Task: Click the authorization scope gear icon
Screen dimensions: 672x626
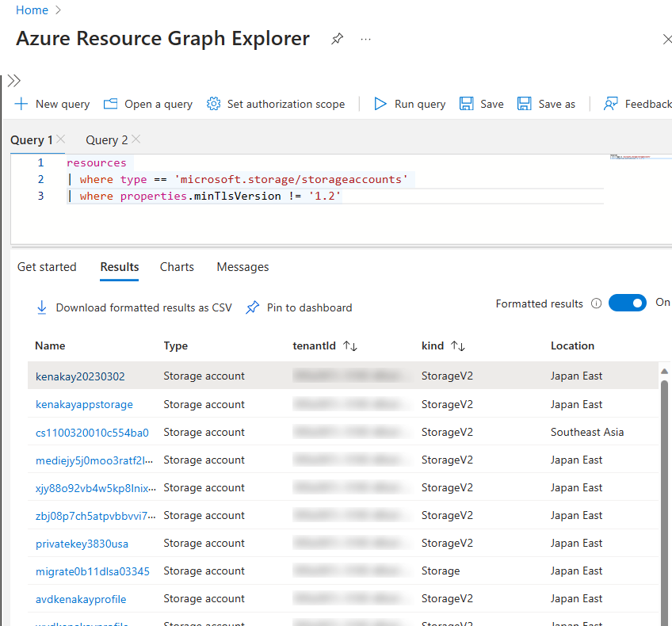Action: pos(213,104)
